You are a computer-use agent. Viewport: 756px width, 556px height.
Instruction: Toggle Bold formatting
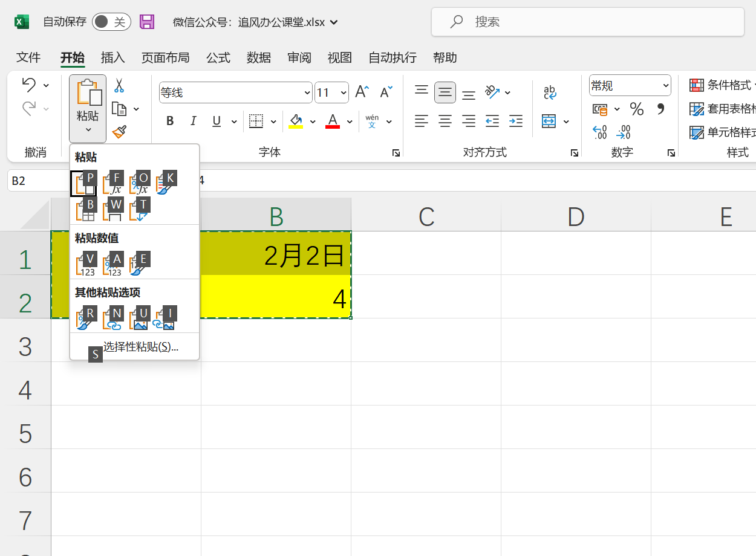coord(170,121)
